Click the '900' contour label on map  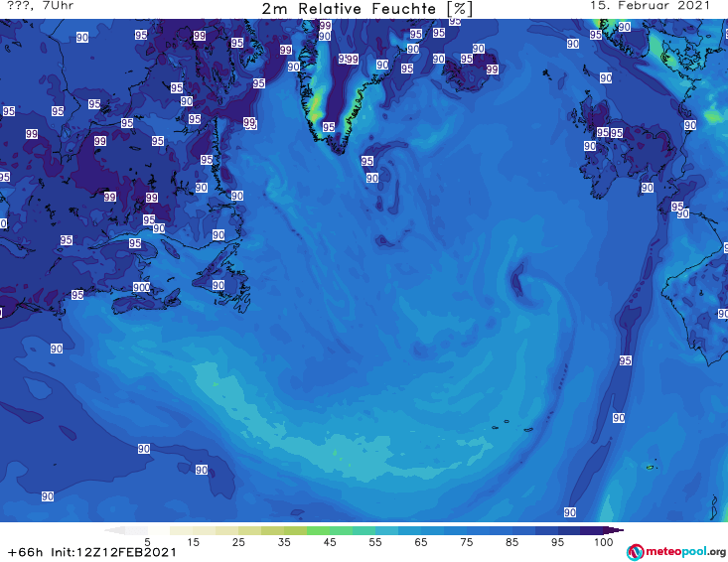point(142,287)
